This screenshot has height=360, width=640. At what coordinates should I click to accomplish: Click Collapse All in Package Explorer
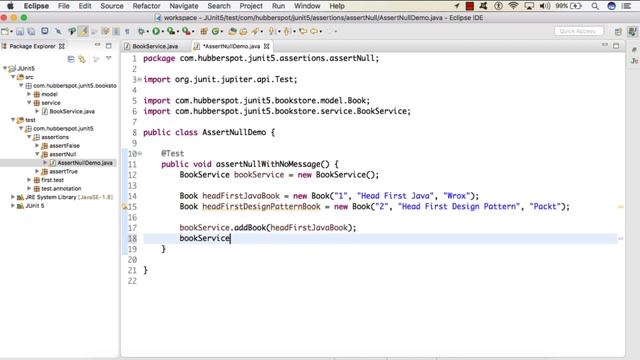click(71, 59)
